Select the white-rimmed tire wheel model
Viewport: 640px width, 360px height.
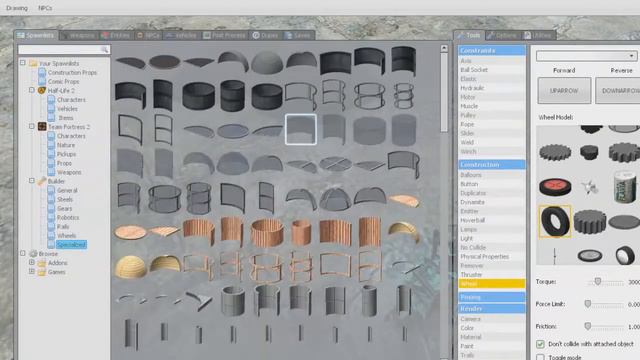click(625, 256)
